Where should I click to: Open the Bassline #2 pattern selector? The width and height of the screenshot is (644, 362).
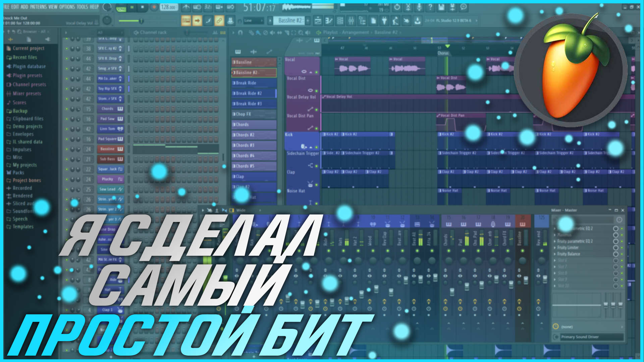(x=290, y=20)
